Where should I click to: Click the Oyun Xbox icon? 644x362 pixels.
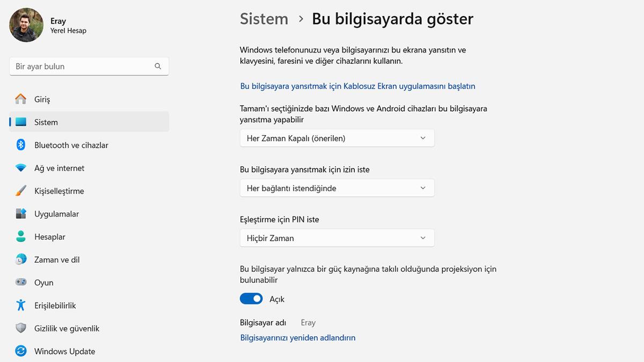(x=20, y=282)
